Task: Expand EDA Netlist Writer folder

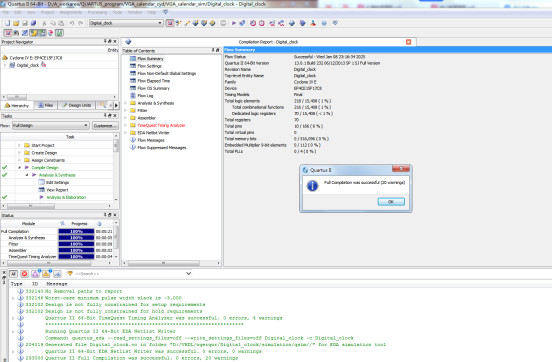Action: pos(125,133)
